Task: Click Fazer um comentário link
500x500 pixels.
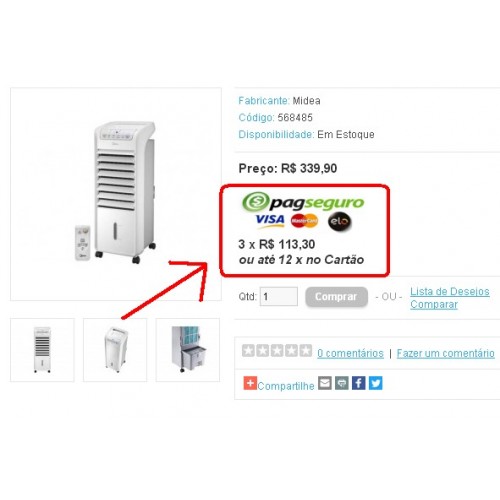Action: point(446,353)
